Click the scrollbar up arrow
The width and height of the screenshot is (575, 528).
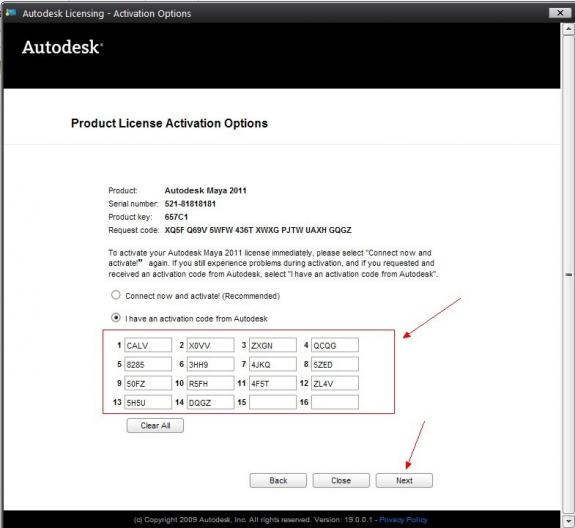coord(568,29)
